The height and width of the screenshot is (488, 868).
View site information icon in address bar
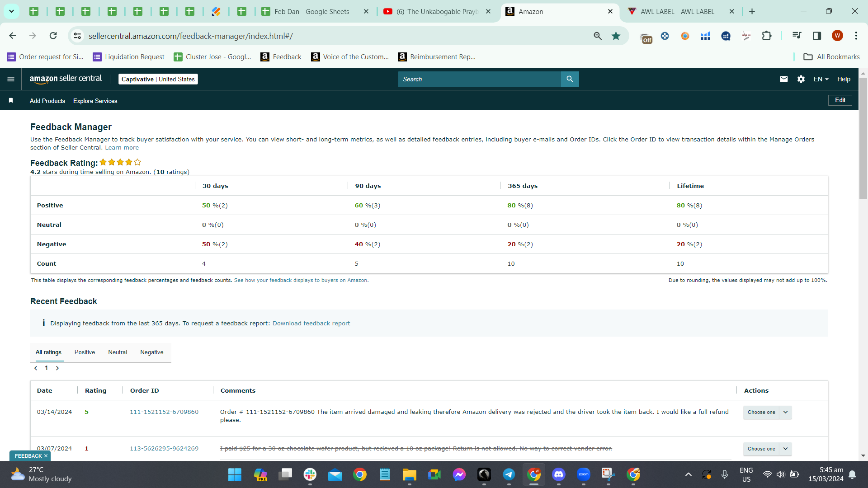(78, 36)
